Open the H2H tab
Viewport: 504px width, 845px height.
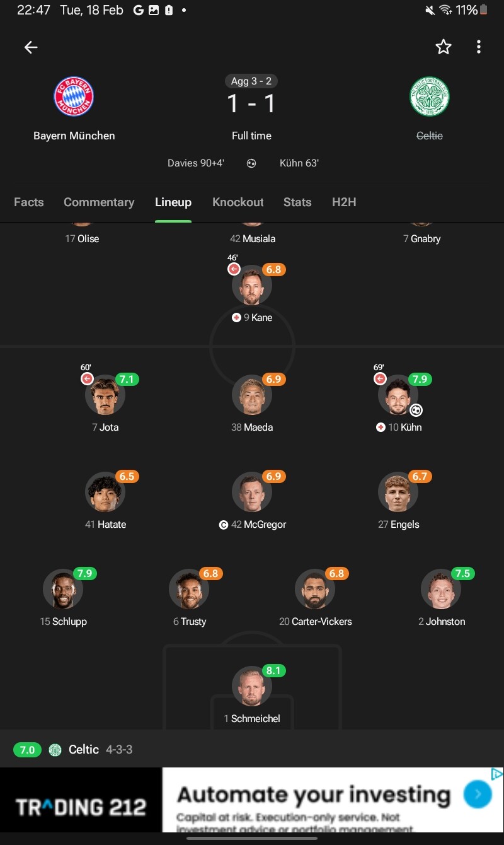pyautogui.click(x=344, y=202)
